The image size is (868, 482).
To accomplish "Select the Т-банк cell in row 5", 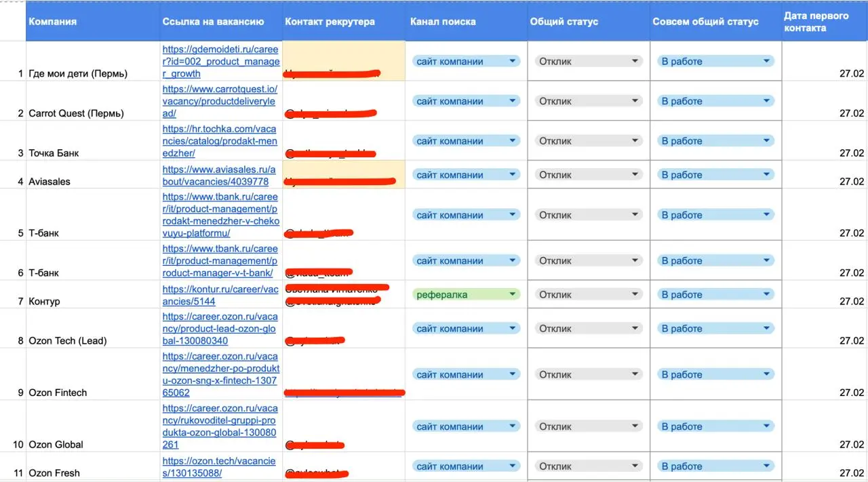I will (x=93, y=215).
